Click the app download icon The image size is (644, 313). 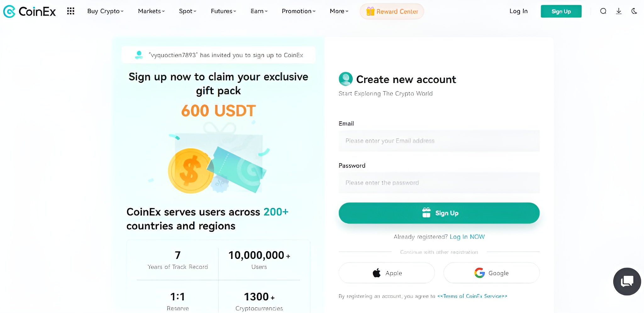(x=619, y=11)
